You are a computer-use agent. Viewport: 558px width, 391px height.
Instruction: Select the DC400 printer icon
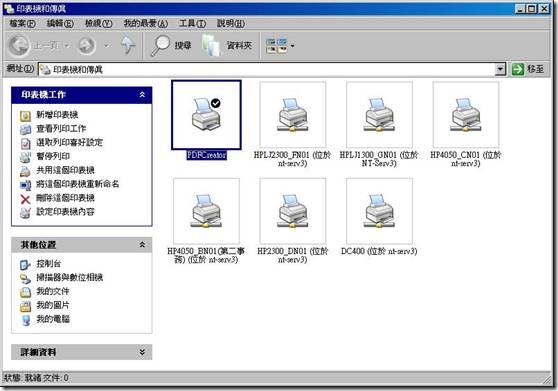click(x=379, y=211)
